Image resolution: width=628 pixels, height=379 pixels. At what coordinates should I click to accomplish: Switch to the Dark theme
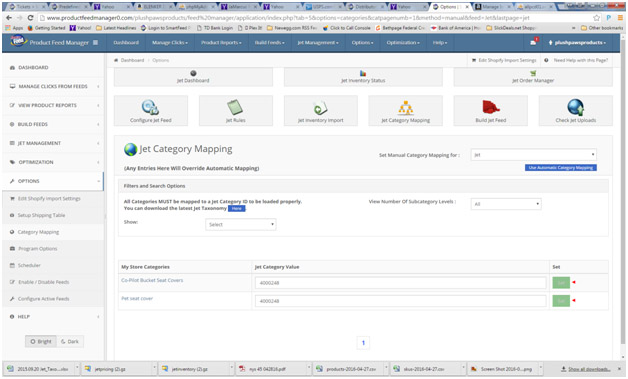[x=70, y=341]
